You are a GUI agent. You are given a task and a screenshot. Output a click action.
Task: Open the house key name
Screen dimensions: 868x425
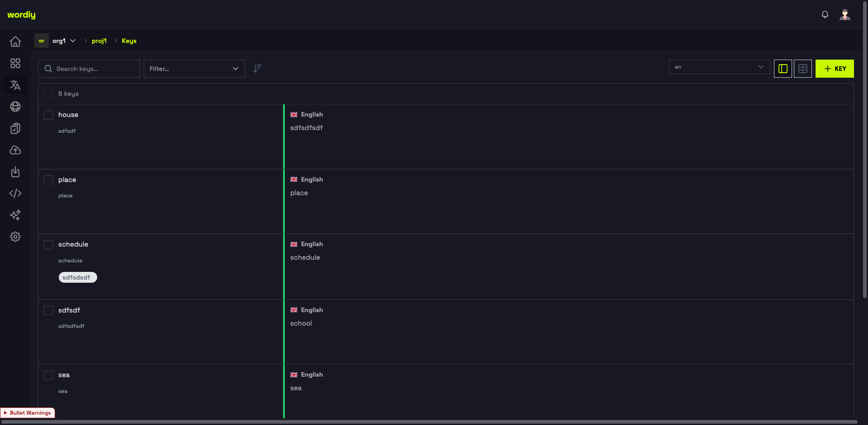pos(68,115)
